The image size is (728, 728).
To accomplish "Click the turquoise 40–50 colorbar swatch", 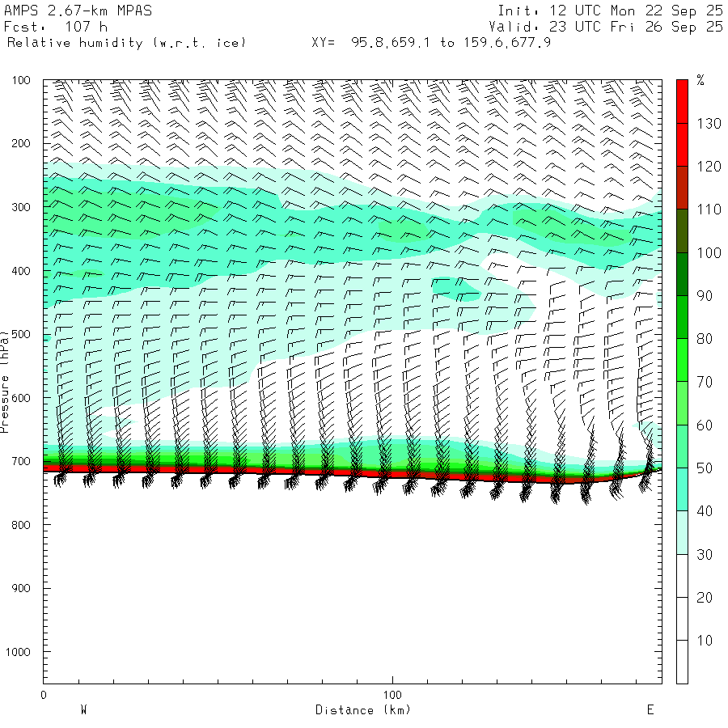I will click(x=682, y=490).
